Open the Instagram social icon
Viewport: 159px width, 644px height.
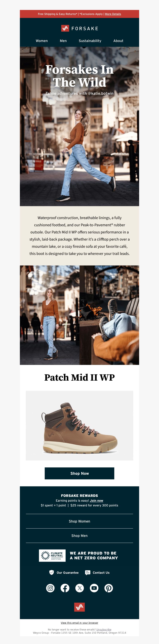click(50, 588)
